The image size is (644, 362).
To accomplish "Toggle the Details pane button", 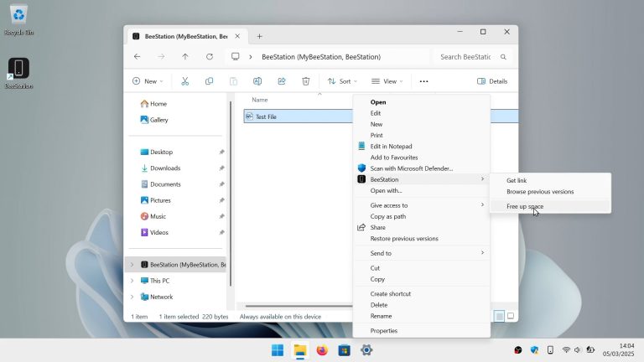I will [x=492, y=81].
